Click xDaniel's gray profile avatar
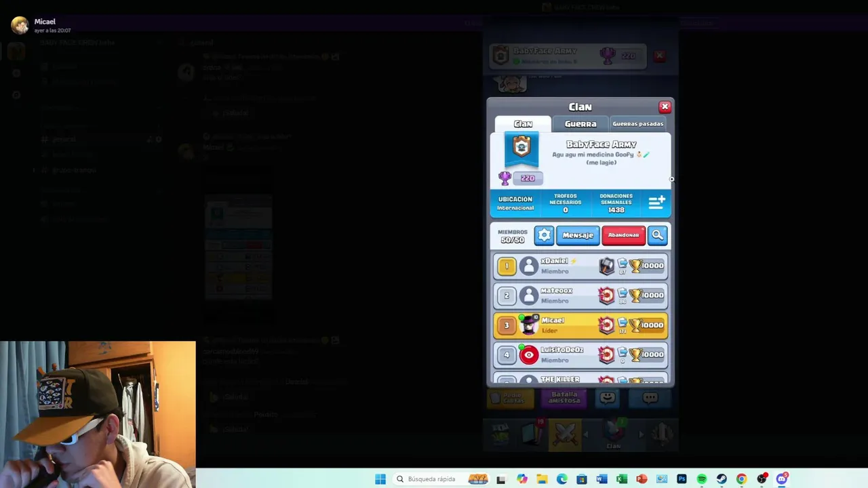The image size is (868, 488). point(528,266)
